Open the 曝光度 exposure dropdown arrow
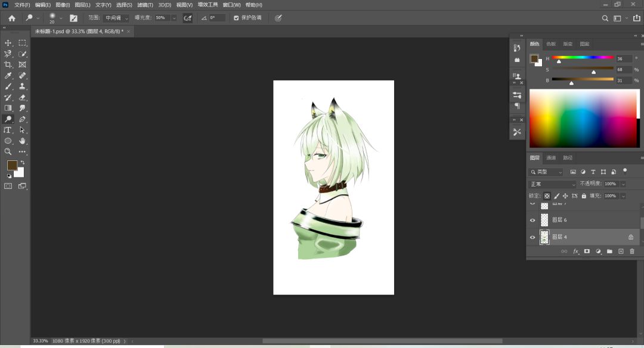This screenshot has width=644, height=348. [174, 18]
